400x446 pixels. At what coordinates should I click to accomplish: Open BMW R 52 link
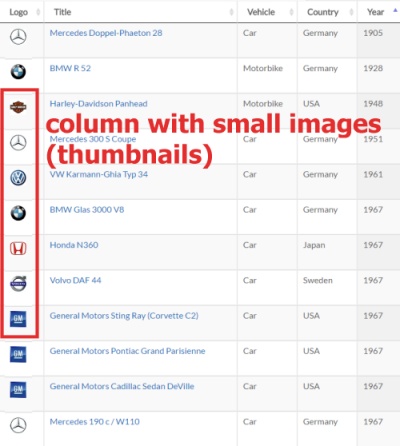pos(70,68)
